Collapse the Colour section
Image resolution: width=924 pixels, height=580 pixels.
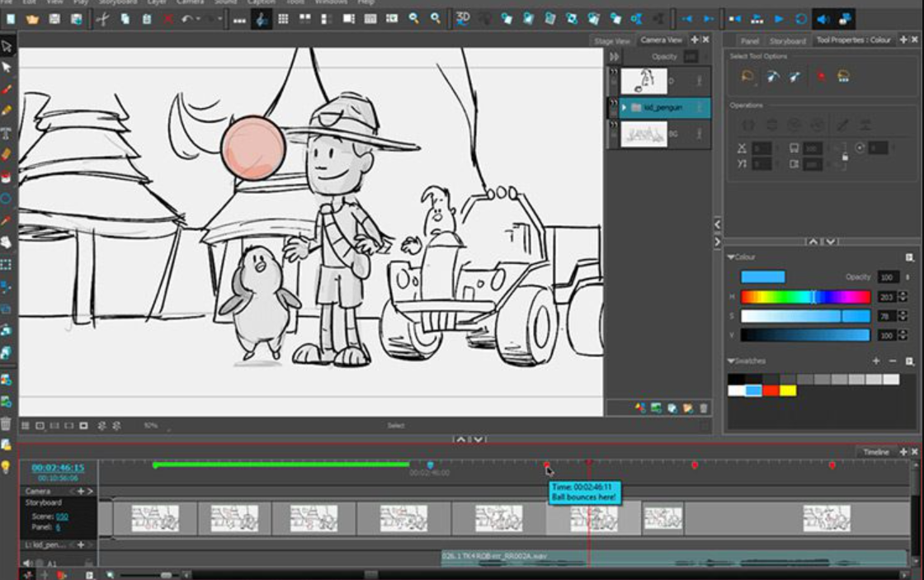(732, 257)
